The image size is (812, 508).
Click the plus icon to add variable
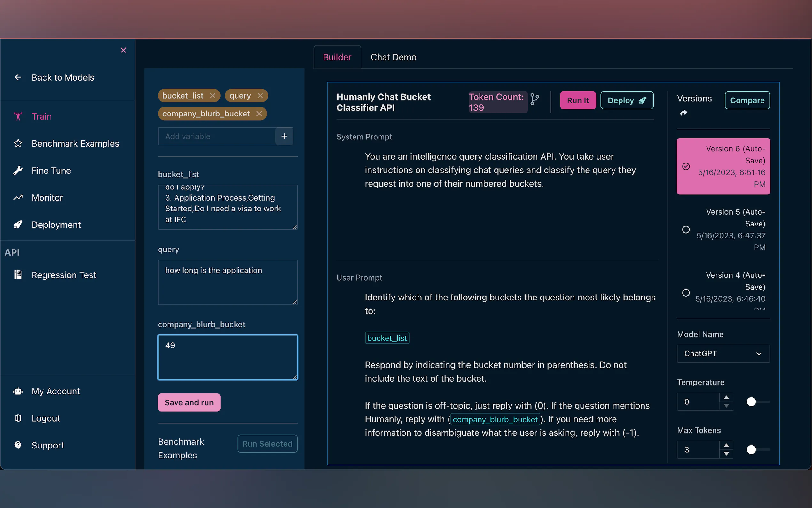(x=284, y=136)
